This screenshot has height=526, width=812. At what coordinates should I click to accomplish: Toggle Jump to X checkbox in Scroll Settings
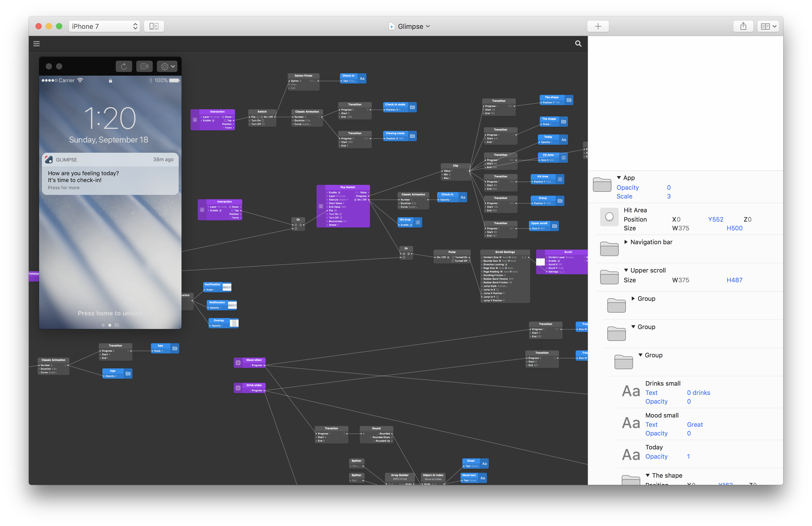(x=498, y=289)
